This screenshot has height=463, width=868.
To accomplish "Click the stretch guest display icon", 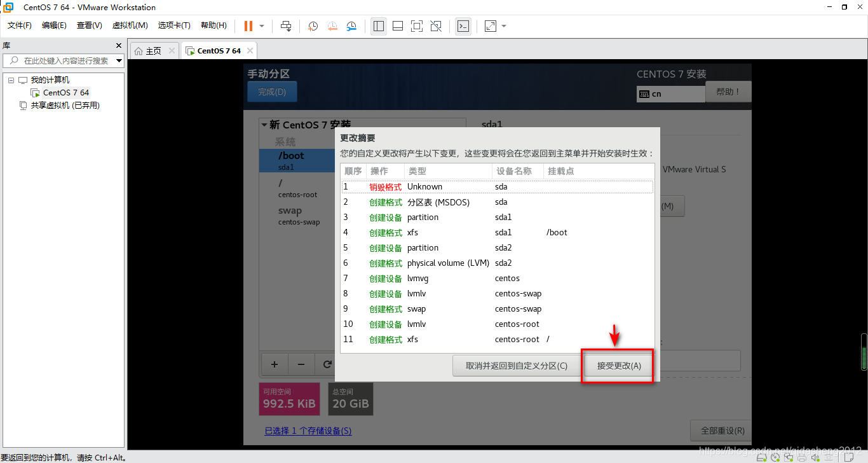I will coord(491,26).
